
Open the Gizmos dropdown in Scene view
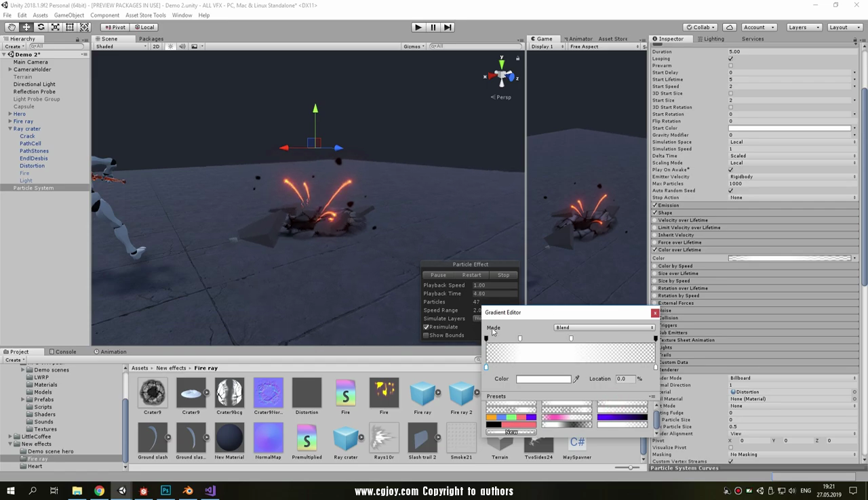click(x=414, y=47)
